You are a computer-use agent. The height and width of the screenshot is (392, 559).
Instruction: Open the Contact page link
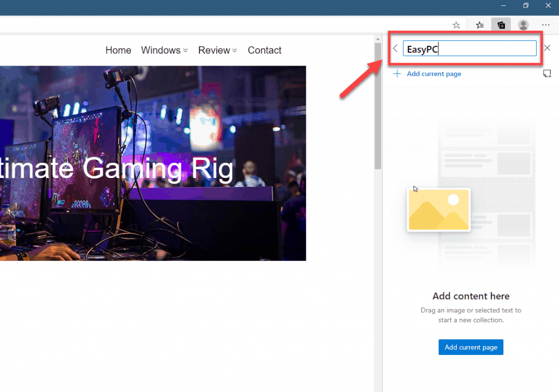pos(264,50)
